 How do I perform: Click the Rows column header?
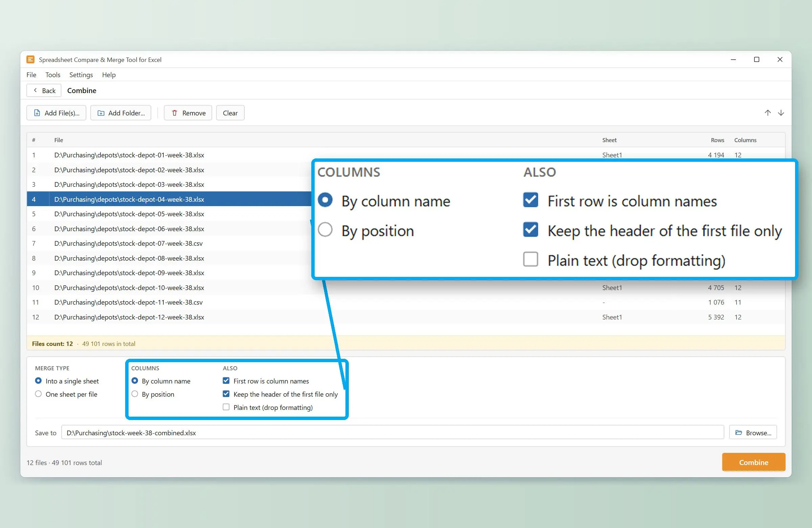click(x=718, y=140)
